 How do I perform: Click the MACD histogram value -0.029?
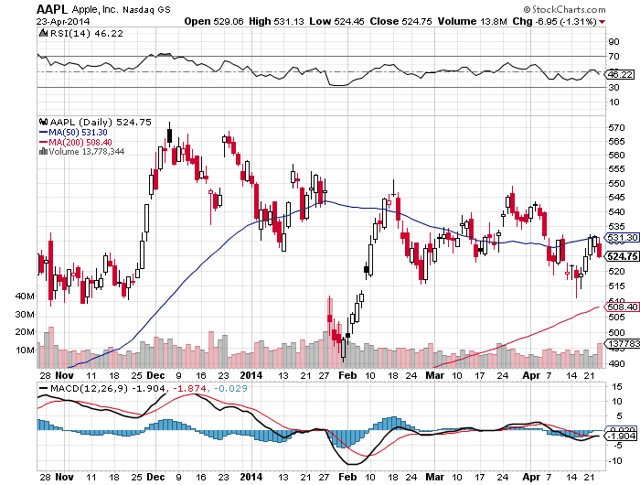[x=231, y=388]
